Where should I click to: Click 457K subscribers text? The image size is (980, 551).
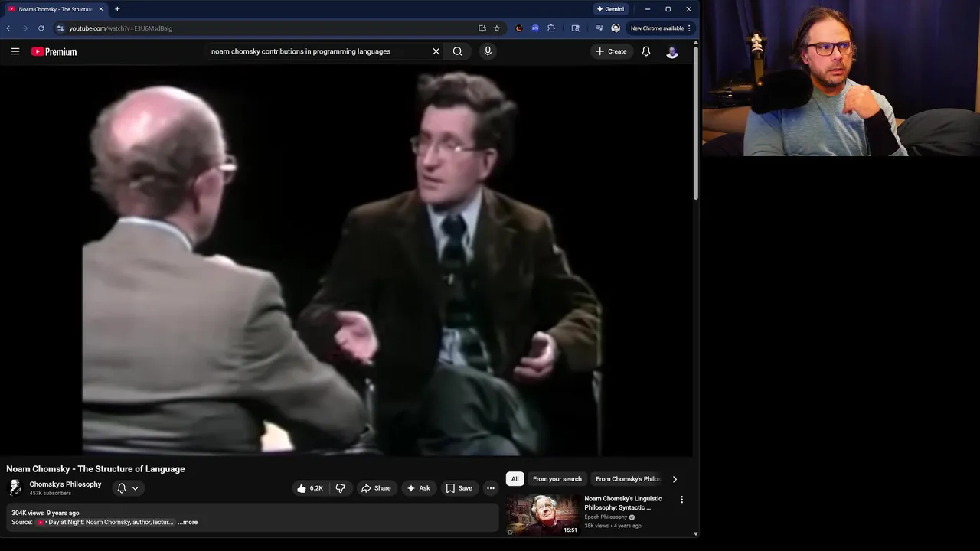[x=51, y=494]
